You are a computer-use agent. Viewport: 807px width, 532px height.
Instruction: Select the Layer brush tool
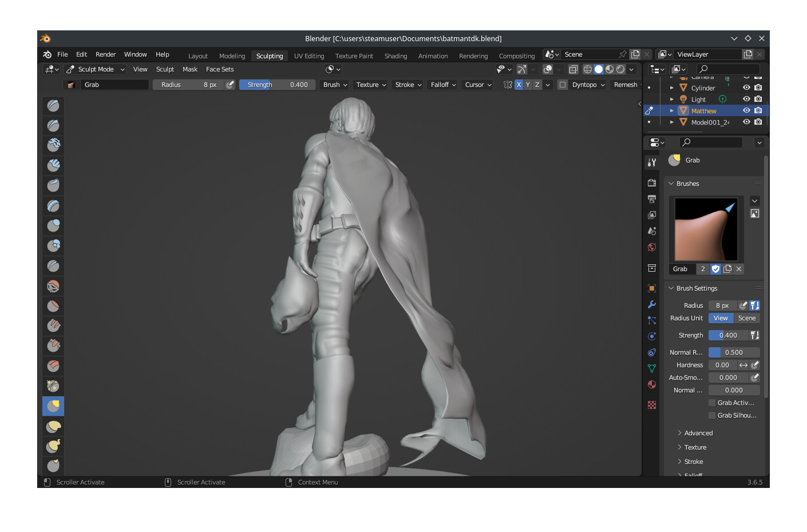[53, 205]
